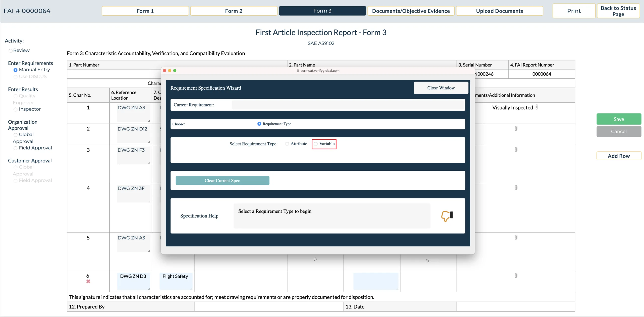Click the DWG ZN A3 reference field in row 1
The image size is (644, 317).
tap(134, 113)
